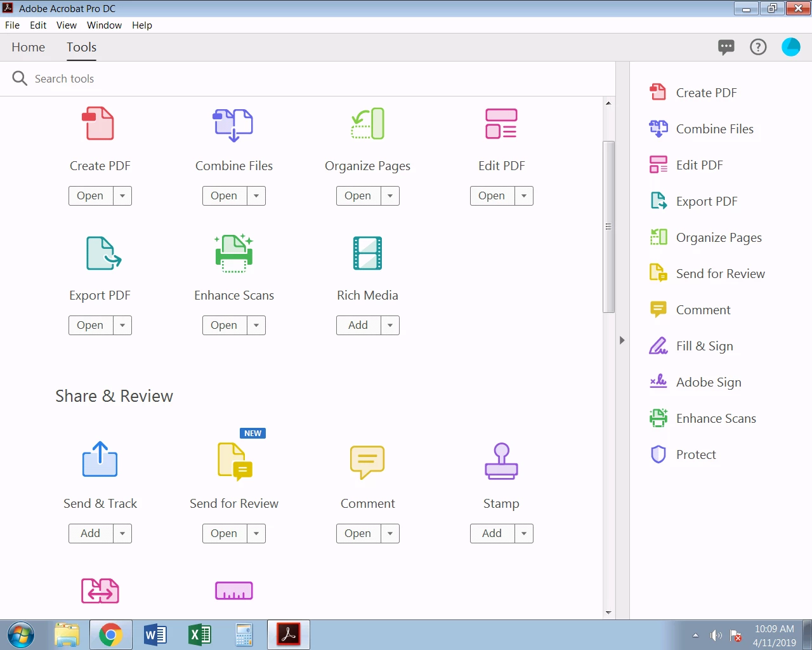Image resolution: width=812 pixels, height=650 pixels.
Task: Click the Open button under Send for Review
Action: [x=225, y=533]
